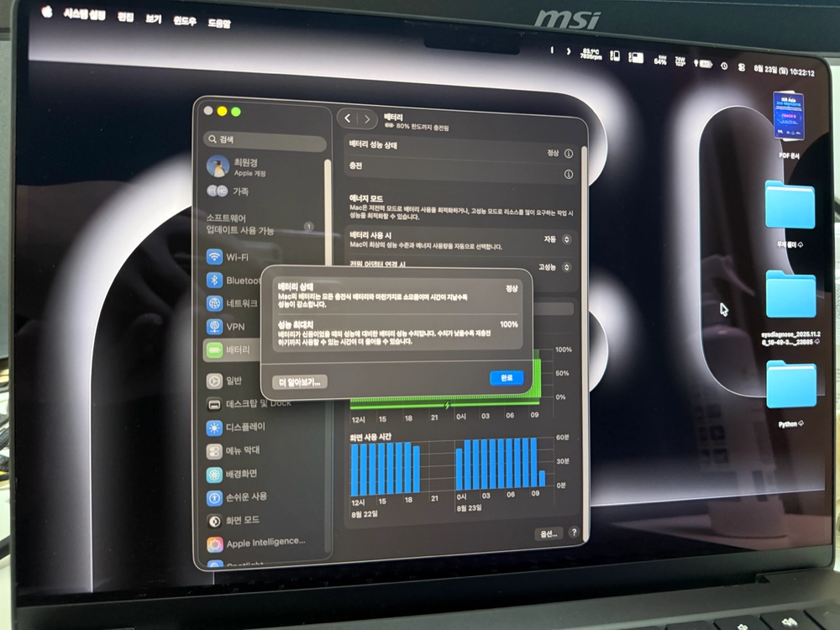Viewport: 840px width, 630px height.
Task: Click the 64% stat in menu bar
Action: (660, 60)
